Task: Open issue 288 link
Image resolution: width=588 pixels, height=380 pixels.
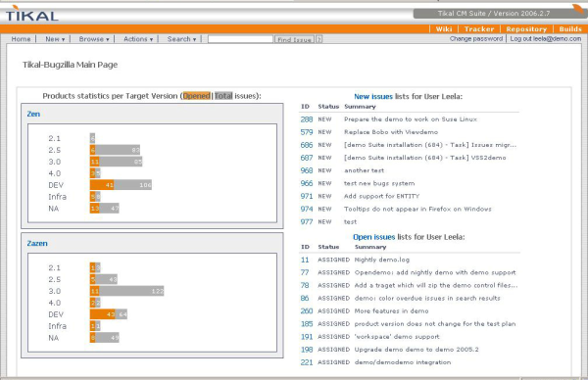Action: coord(307,119)
